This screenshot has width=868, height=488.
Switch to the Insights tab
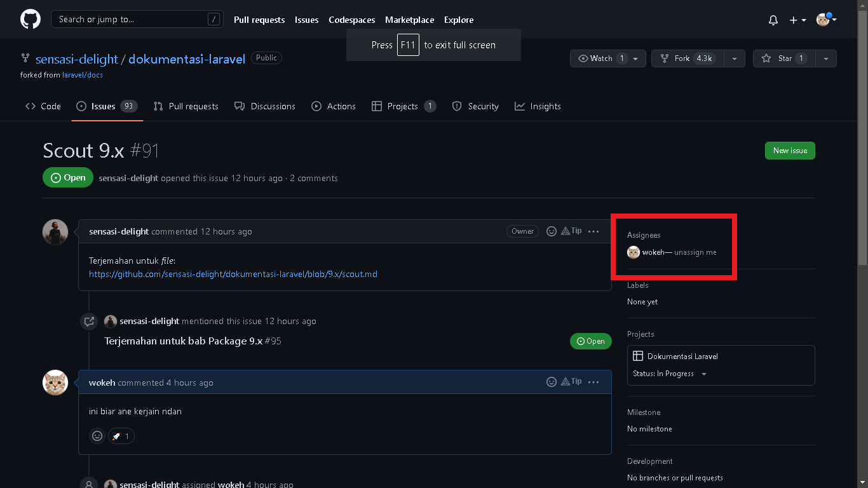click(x=538, y=106)
